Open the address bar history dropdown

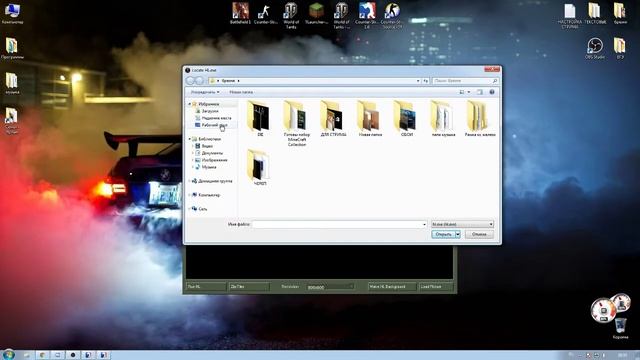click(x=418, y=81)
